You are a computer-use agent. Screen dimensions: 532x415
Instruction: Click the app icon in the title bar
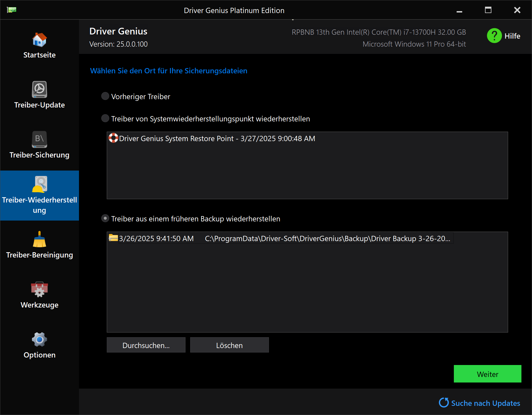(12, 10)
